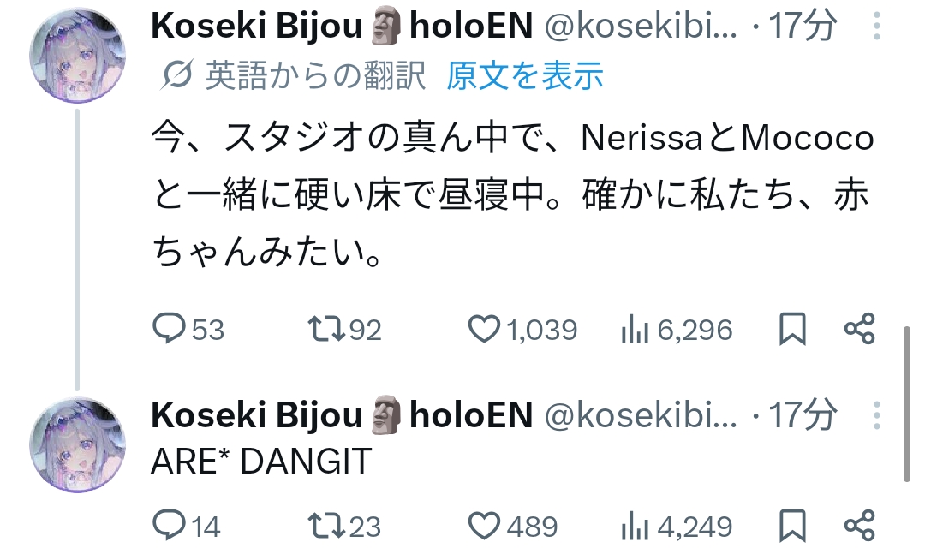Viewport: 925px width, 560px height.
Task: Click the translated-from-English icon
Action: pos(177,77)
